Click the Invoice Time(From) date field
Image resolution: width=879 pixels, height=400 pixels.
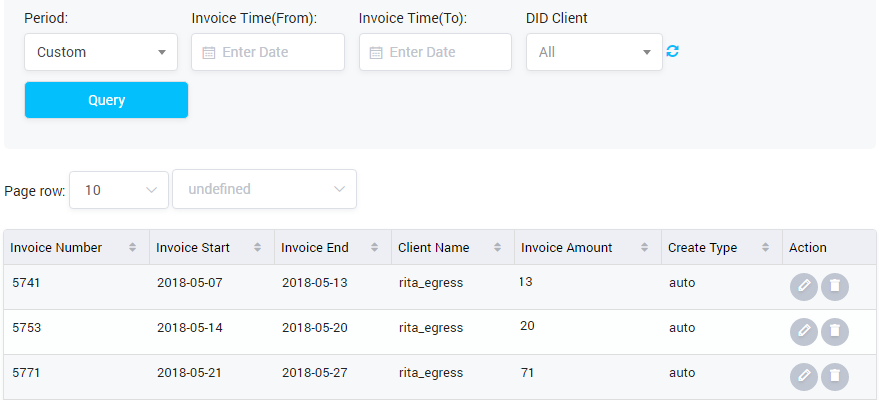(268, 52)
